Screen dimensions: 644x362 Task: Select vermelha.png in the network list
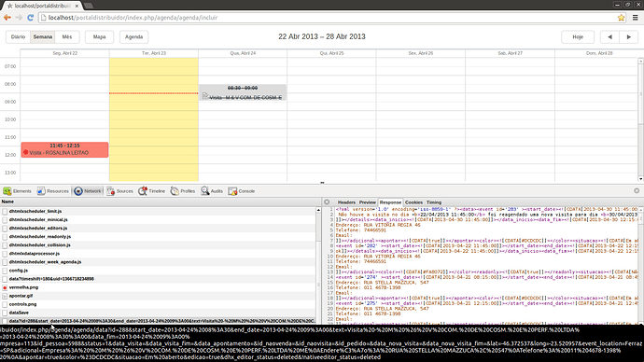point(23,287)
